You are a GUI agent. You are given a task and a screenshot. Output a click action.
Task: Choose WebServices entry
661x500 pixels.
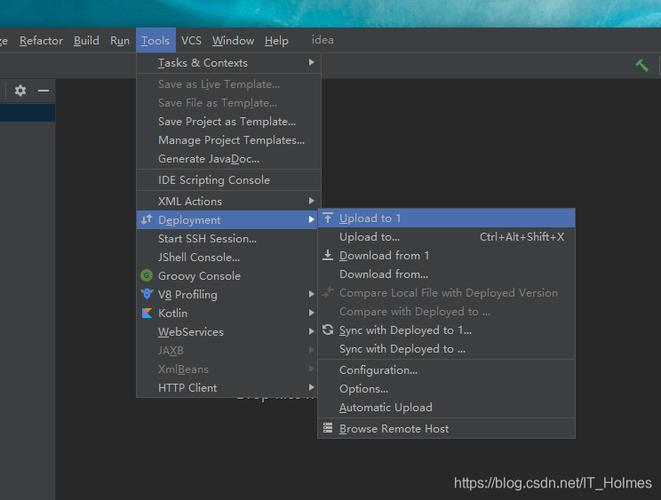[229, 332]
